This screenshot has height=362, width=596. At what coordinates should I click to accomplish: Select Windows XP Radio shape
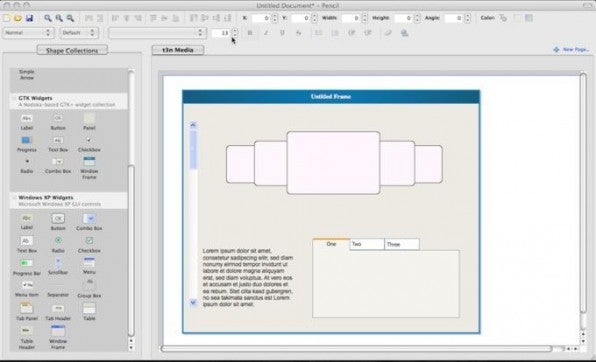[58, 244]
